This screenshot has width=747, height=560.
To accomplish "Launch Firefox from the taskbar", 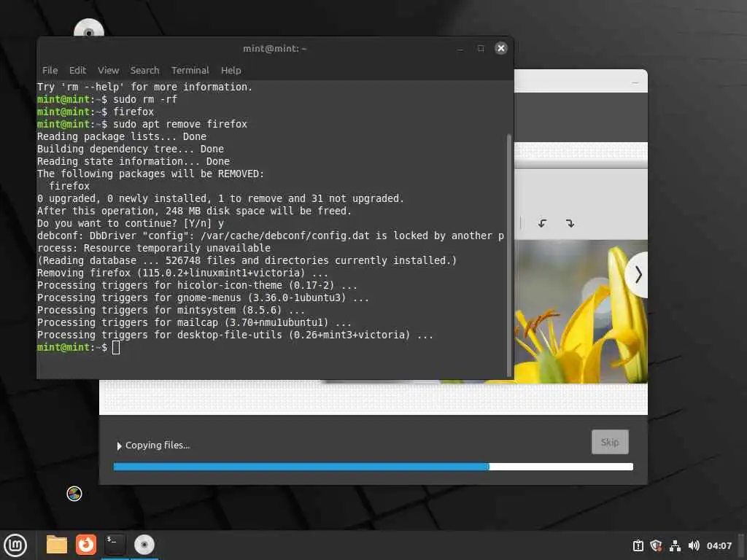I will (86, 545).
